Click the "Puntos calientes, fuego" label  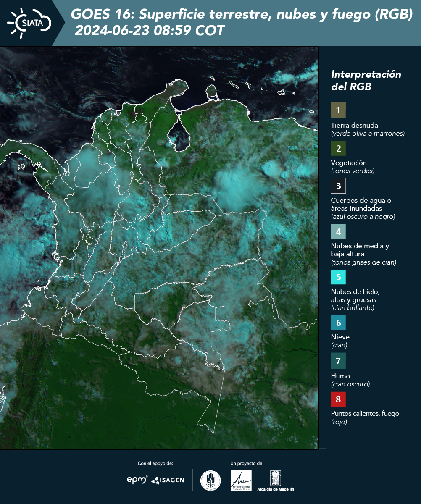(365, 414)
